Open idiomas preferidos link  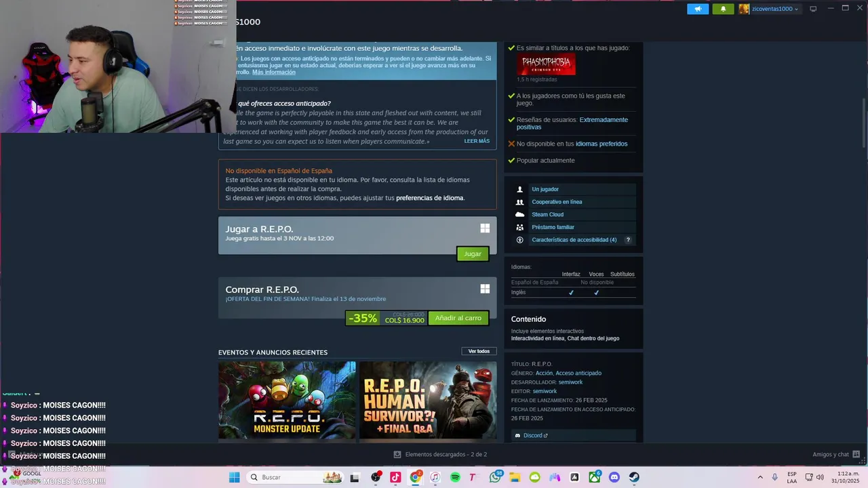(601, 144)
